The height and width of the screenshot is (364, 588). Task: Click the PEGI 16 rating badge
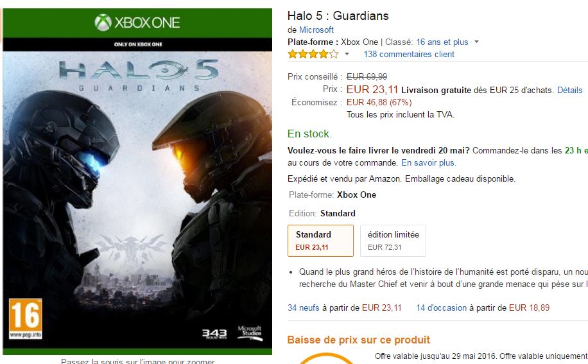click(26, 318)
